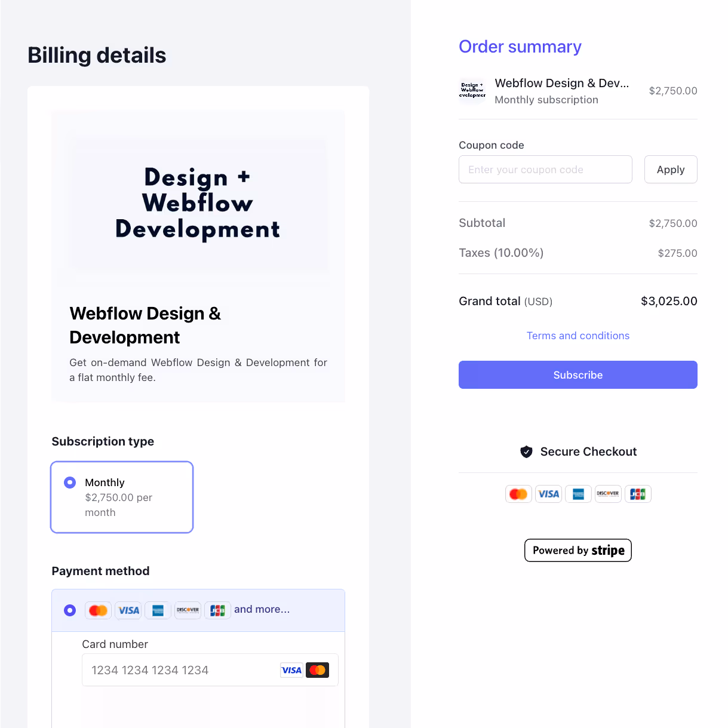Open the Terms and conditions link
The image size is (728, 728).
pos(578,336)
